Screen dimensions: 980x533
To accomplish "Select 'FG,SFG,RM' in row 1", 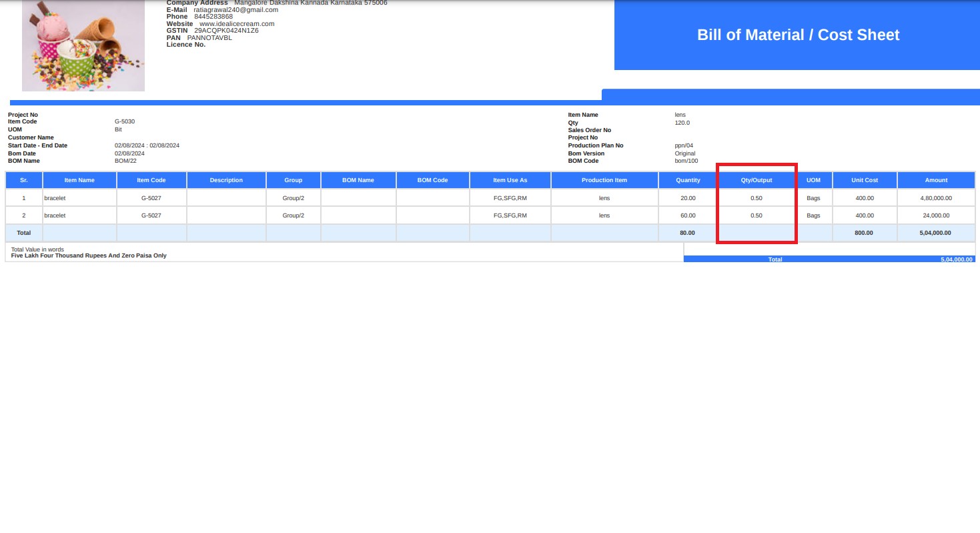I will [x=510, y=198].
